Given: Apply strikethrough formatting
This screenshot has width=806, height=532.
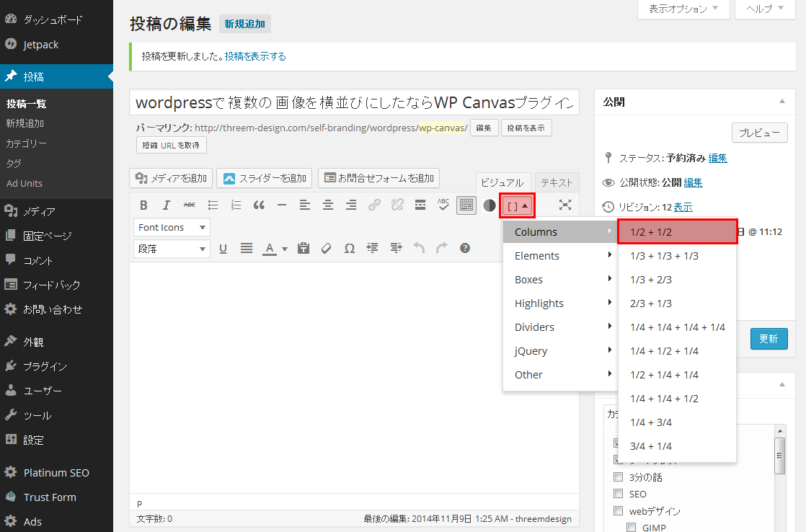Looking at the screenshot, I should (189, 205).
